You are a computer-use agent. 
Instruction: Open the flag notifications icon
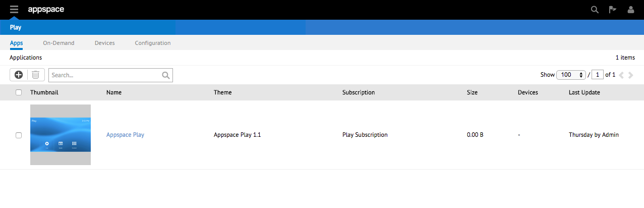coord(613,10)
